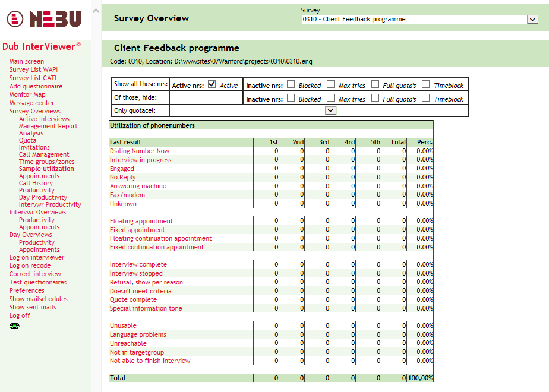Open Intervwr Productivity under Survey Overviews
Image resolution: width=549 pixels, height=392 pixels.
(50, 204)
